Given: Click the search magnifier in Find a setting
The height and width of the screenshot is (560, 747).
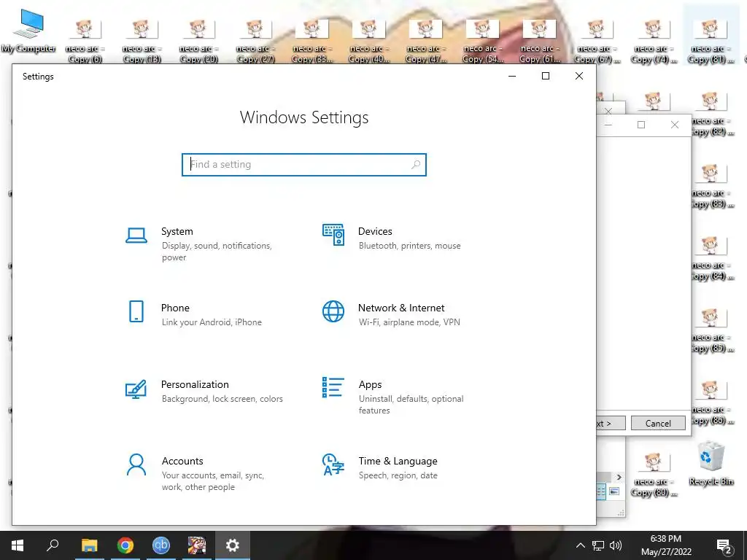Looking at the screenshot, I should click(415, 164).
